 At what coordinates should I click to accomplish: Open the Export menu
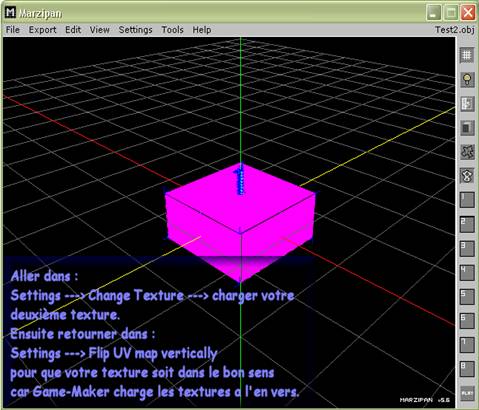[x=42, y=30]
